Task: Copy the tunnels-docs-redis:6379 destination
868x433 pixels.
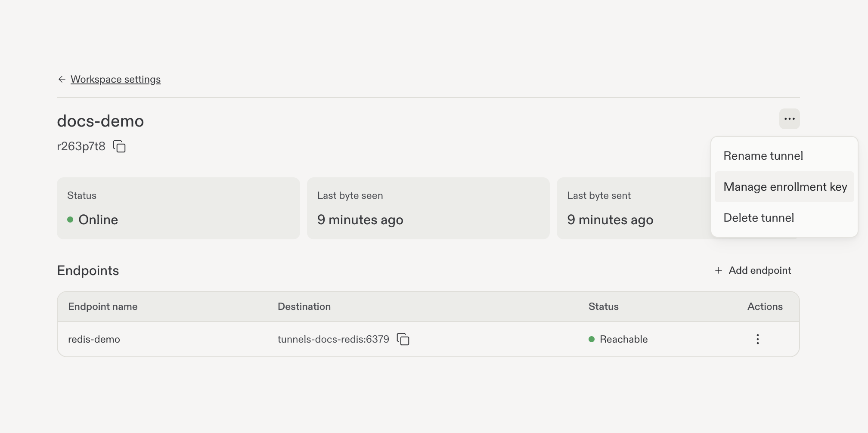Action: tap(403, 339)
